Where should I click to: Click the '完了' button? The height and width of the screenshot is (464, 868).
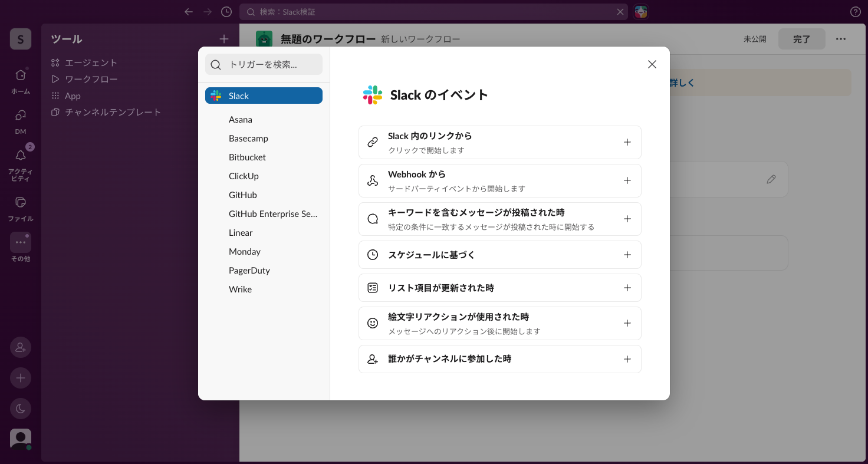tap(802, 39)
